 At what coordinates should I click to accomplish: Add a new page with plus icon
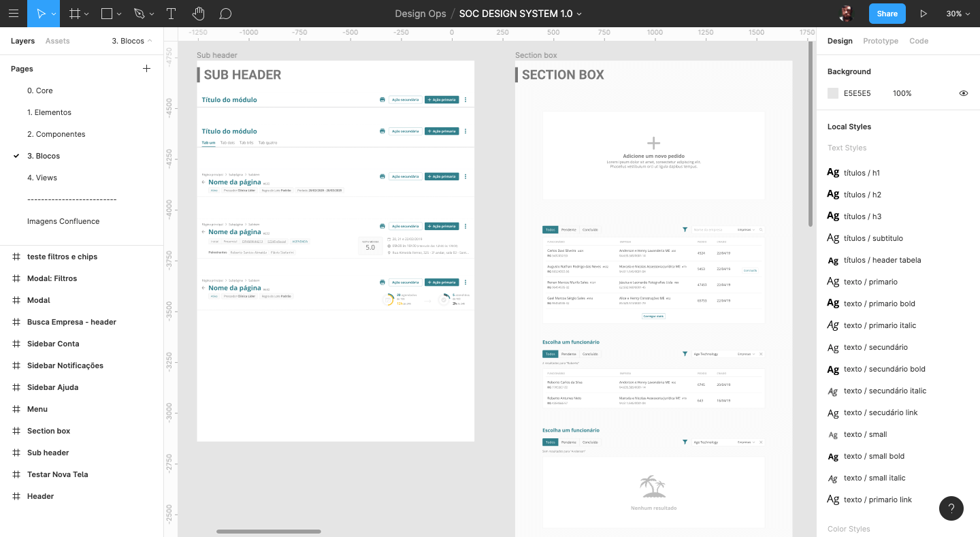(146, 69)
